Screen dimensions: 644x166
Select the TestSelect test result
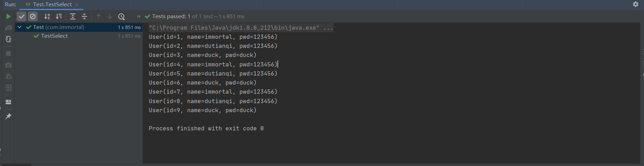click(54, 36)
